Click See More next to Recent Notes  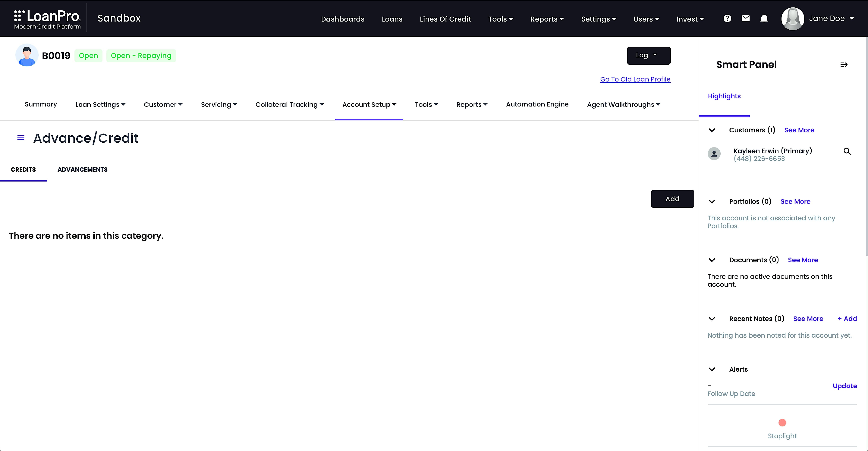coord(808,319)
